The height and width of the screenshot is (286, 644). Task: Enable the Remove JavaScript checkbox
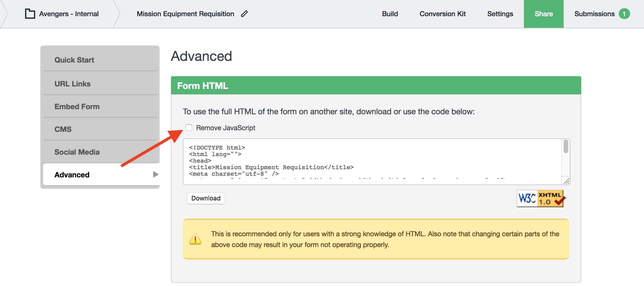189,128
